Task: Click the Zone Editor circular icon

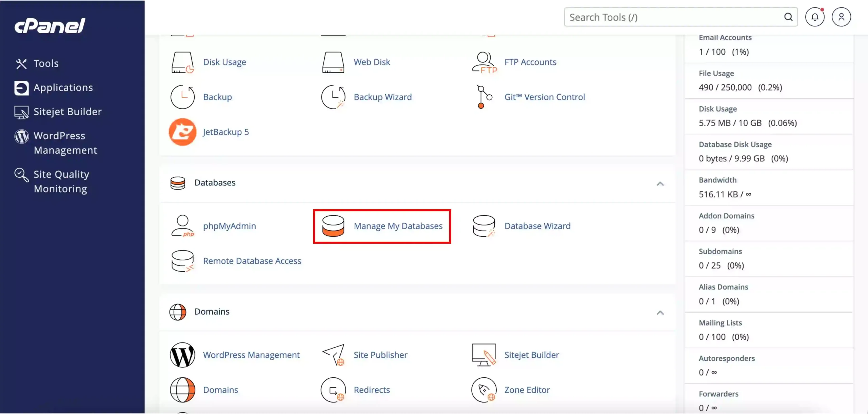Action: point(484,390)
